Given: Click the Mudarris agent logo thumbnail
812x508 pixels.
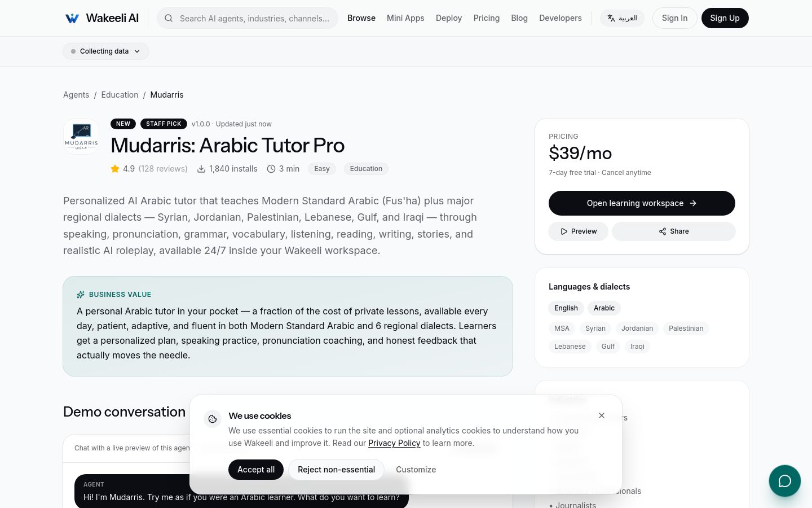Looking at the screenshot, I should coord(81,137).
